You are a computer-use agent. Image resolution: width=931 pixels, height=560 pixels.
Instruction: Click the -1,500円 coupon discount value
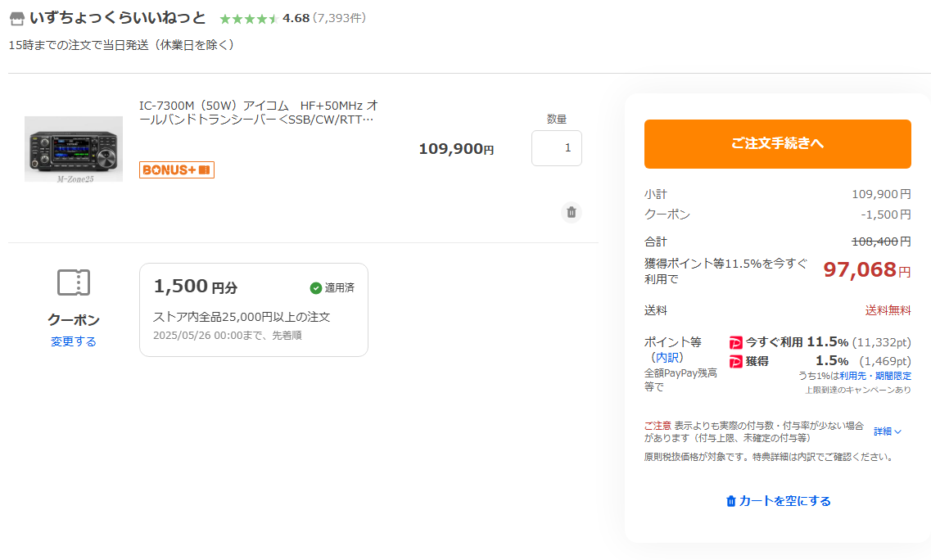[x=886, y=215]
